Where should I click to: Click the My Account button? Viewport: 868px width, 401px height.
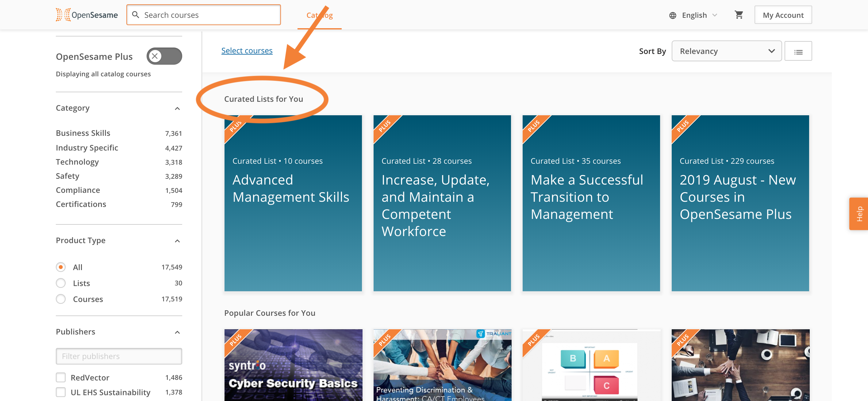(783, 15)
